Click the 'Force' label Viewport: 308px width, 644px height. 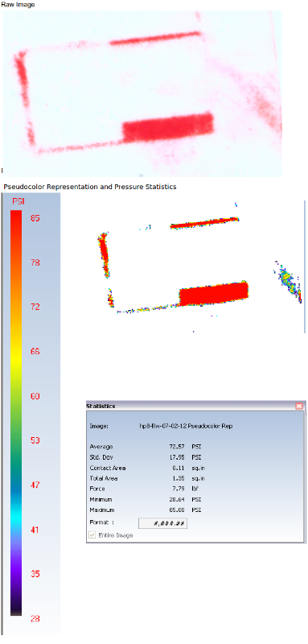coord(97,489)
